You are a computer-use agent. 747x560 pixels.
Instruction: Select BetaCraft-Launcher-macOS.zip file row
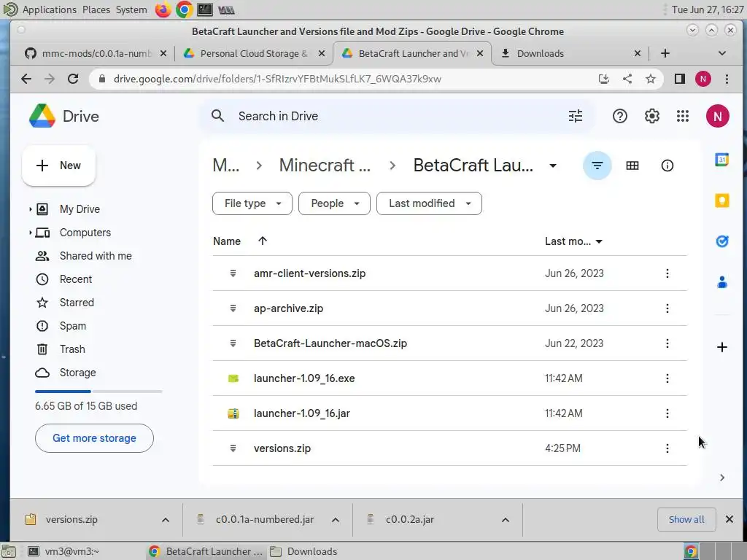pos(449,343)
